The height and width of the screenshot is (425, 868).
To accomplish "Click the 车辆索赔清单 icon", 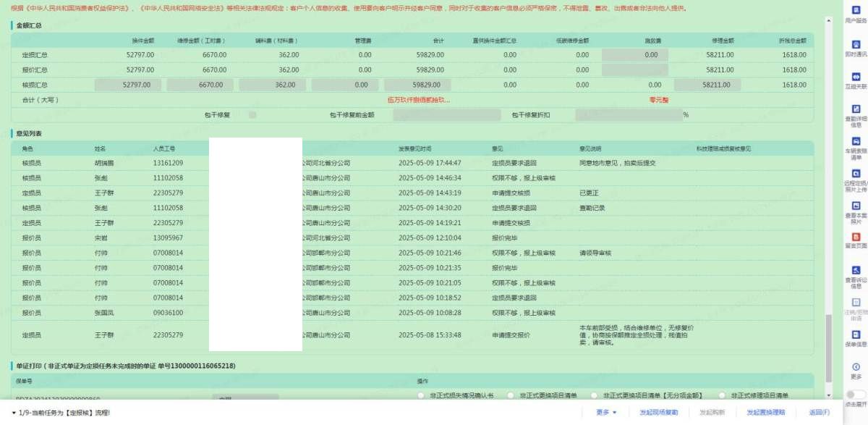I will 856,141.
